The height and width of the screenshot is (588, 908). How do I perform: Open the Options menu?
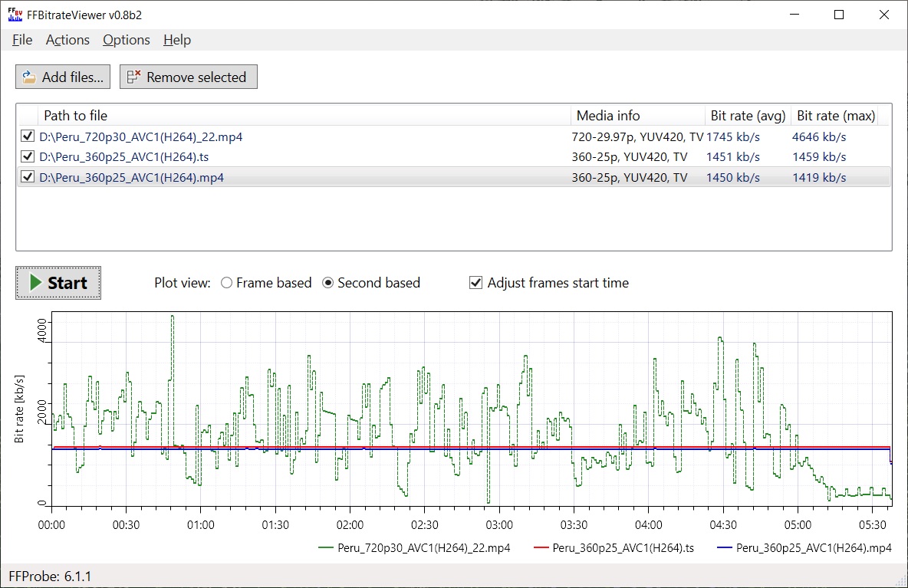click(x=127, y=40)
